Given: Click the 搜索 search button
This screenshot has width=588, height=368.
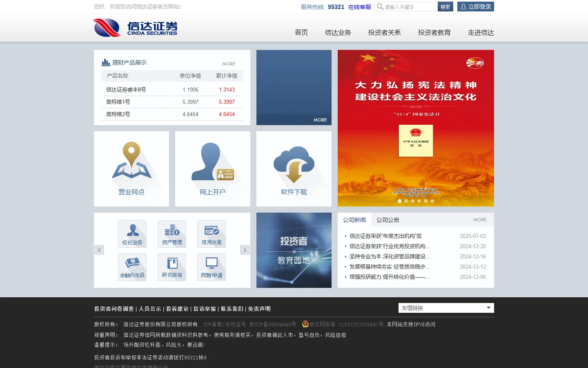Looking at the screenshot, I should [445, 7].
